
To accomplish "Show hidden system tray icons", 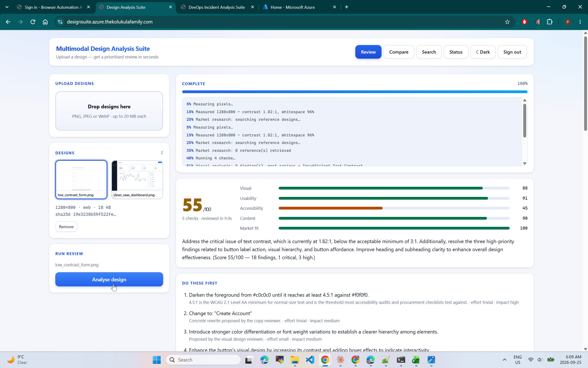I will pyautogui.click(x=504, y=360).
